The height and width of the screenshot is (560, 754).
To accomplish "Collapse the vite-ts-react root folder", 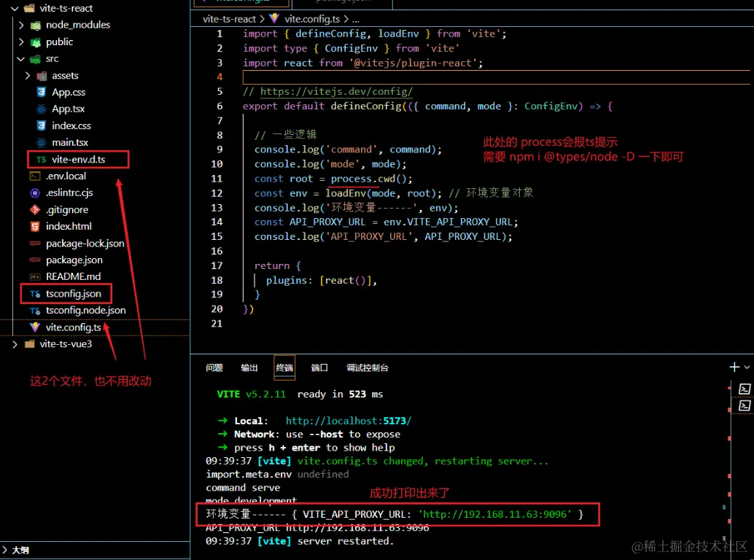I will coord(15,8).
